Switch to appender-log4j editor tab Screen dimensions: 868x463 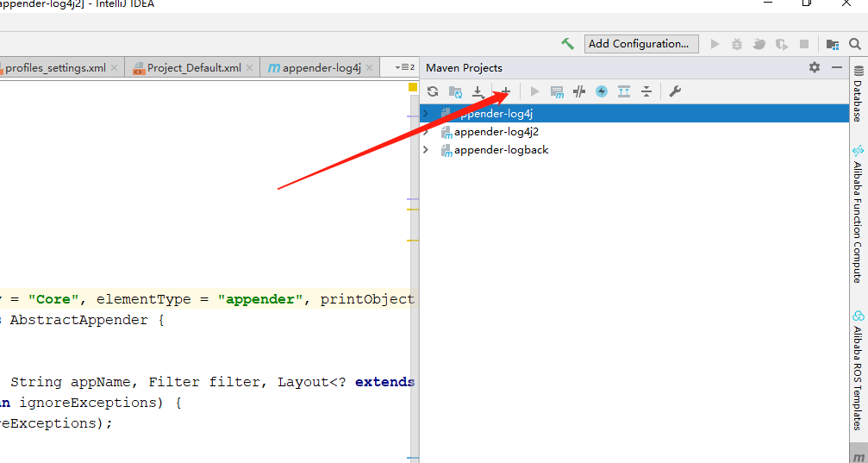click(x=321, y=67)
